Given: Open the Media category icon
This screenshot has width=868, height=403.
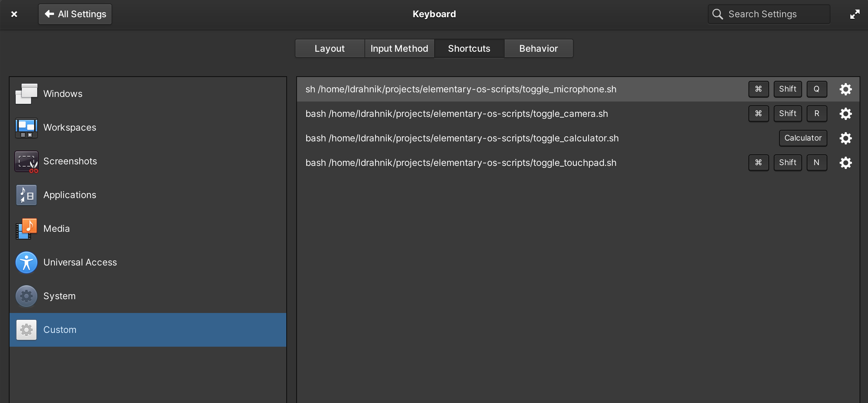Looking at the screenshot, I should [x=26, y=228].
